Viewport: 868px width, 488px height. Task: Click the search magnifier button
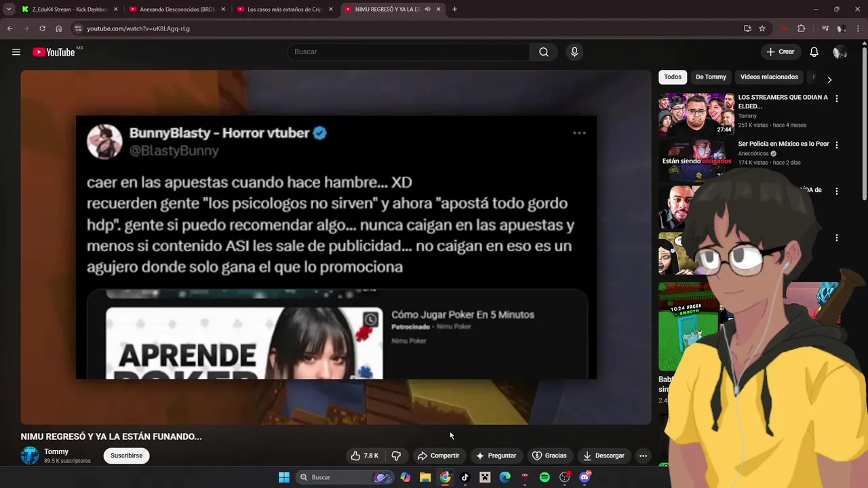[x=544, y=52]
